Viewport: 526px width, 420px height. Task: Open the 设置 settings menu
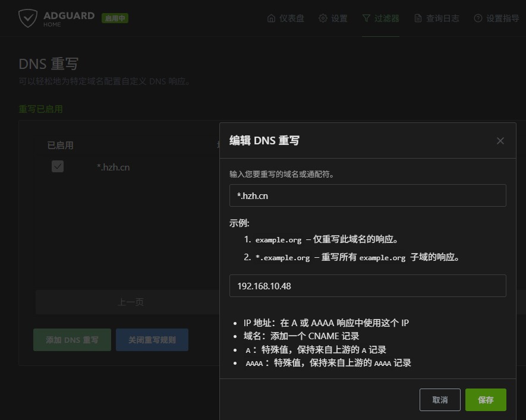(339, 18)
